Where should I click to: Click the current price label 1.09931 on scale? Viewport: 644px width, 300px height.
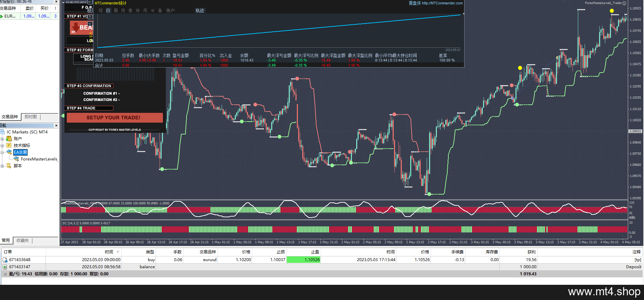[636, 131]
